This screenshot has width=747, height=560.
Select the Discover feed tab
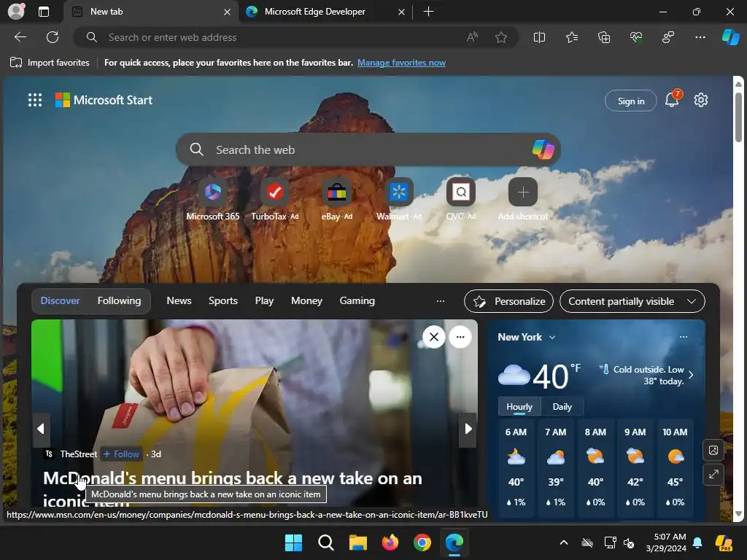[60, 301]
